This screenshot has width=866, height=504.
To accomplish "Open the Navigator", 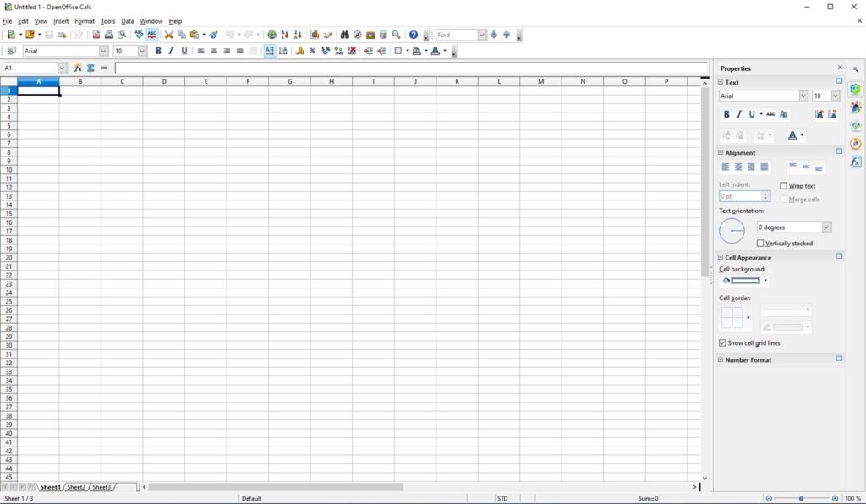I will 357,35.
